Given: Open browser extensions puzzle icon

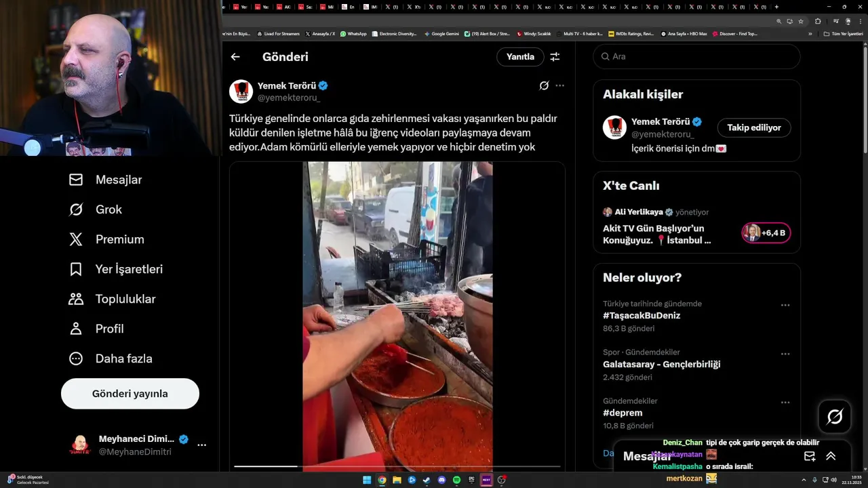Looking at the screenshot, I should coord(818,21).
